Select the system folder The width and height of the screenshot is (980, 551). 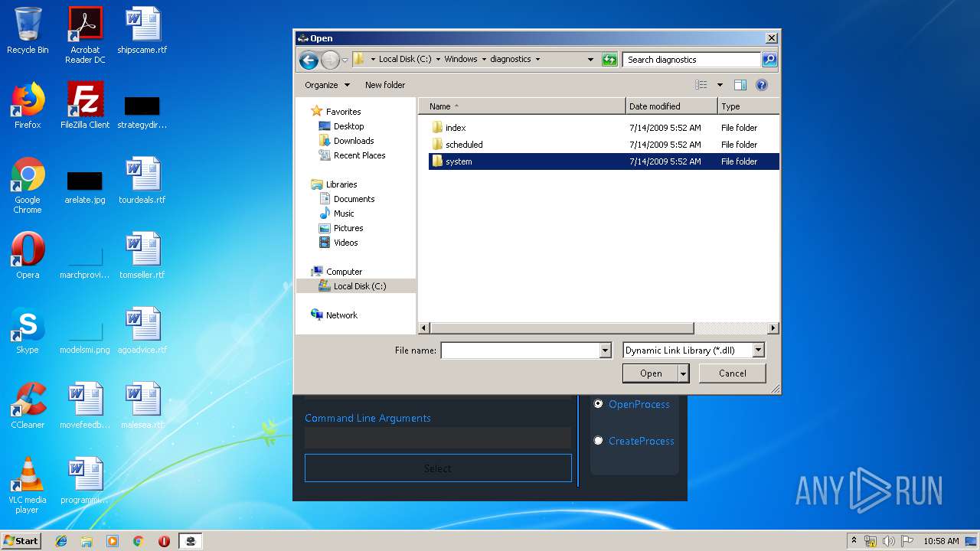tap(603, 161)
